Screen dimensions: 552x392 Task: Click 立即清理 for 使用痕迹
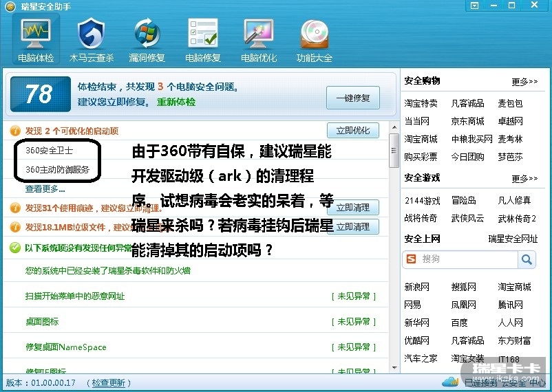pyautogui.click(x=353, y=208)
